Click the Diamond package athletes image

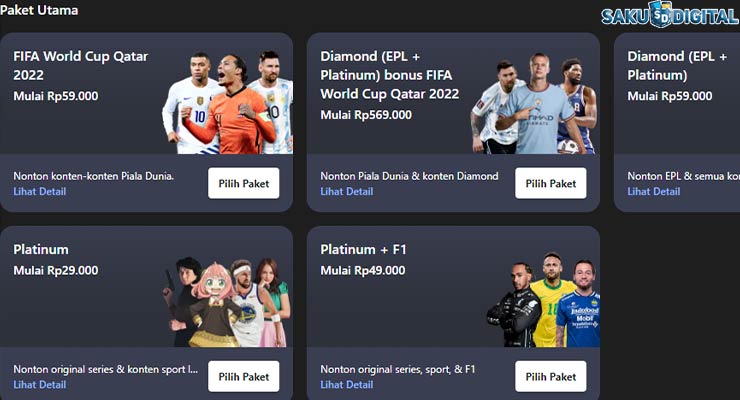[x=534, y=103]
